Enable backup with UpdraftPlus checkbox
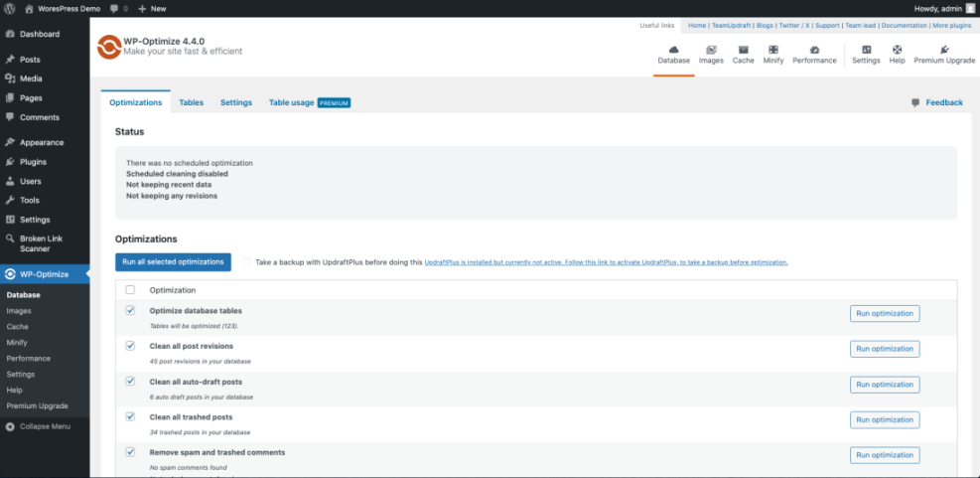The image size is (980, 478). pos(247,262)
